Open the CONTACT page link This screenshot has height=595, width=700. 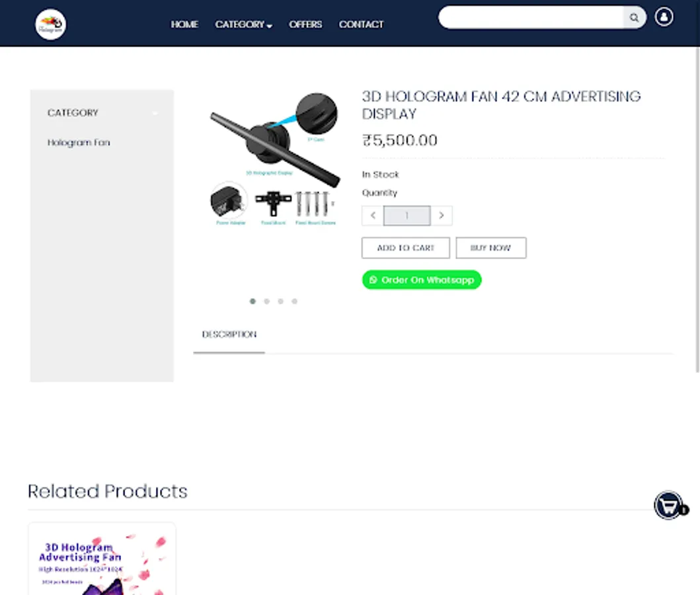point(361,24)
